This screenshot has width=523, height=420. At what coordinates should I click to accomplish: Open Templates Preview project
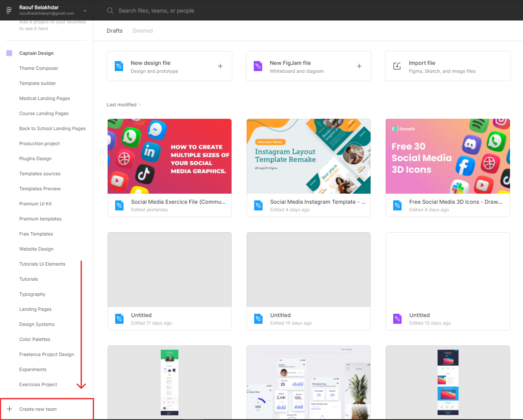40,188
